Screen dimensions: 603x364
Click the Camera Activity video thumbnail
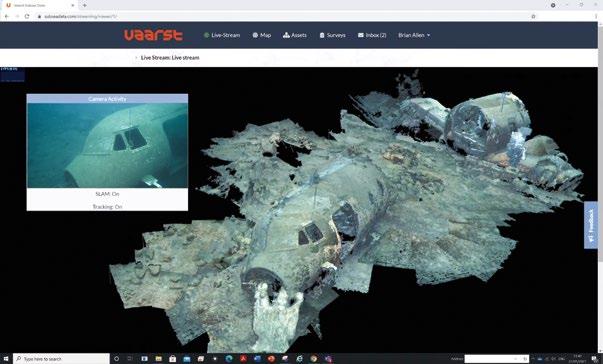click(x=107, y=145)
